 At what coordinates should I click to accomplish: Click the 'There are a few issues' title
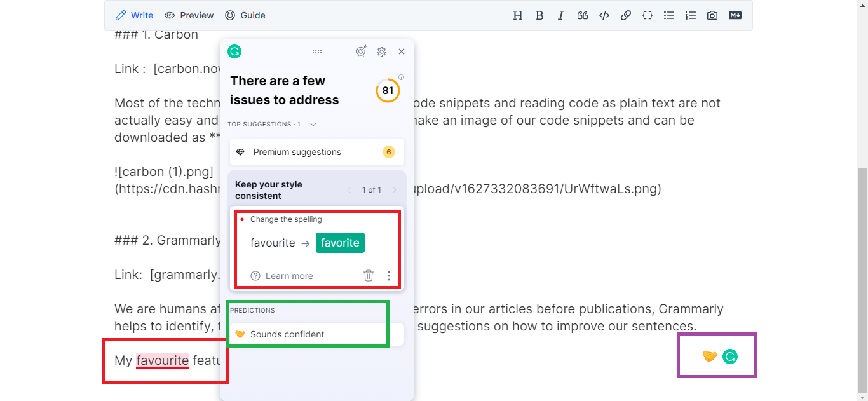[284, 90]
